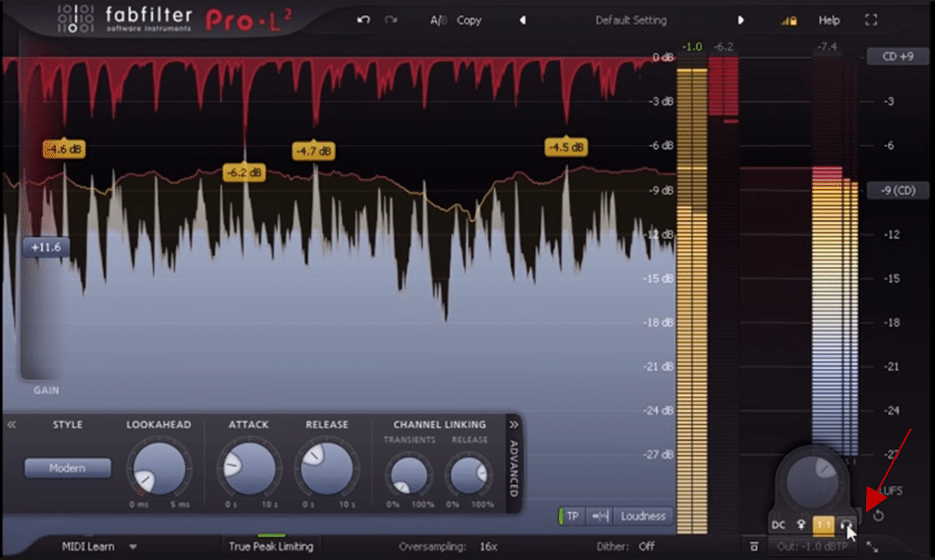Viewport: 935px width, 560px height.
Task: Click the channel linking Transients knob
Action: [409, 474]
